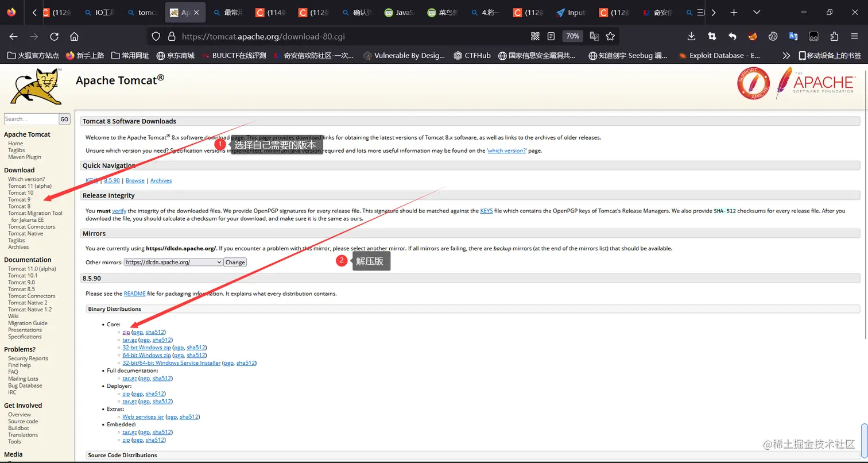
Task: Open Maven Plugin in the sidebar
Action: pyautogui.click(x=25, y=157)
